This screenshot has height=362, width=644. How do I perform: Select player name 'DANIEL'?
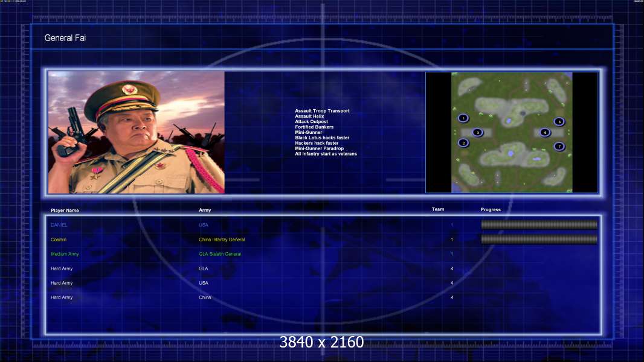click(59, 225)
